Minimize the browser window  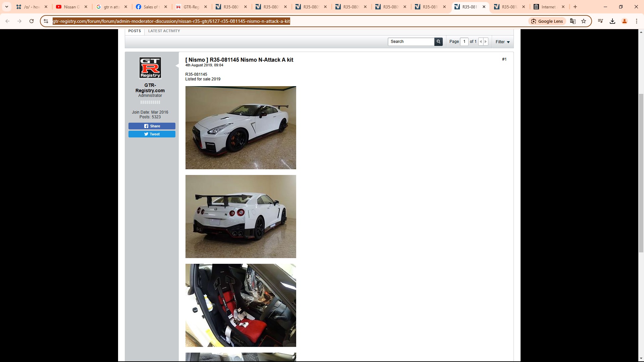(x=605, y=7)
